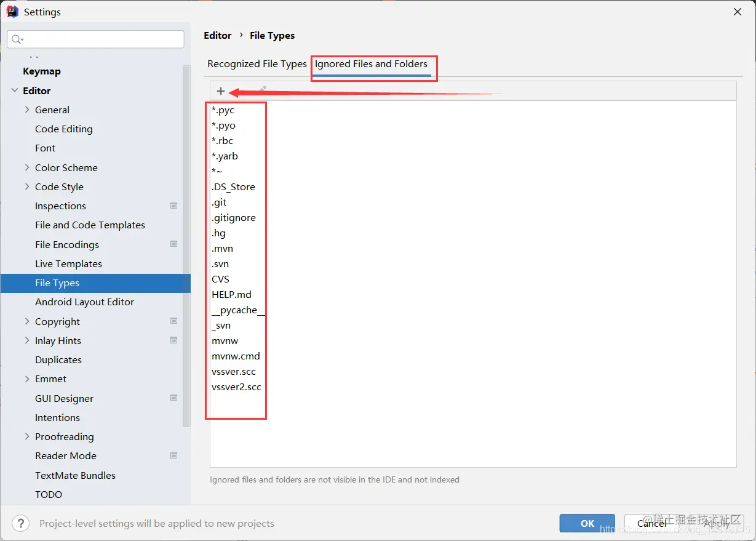Click project-level icon beside File Encodings
Viewport: 756px width, 541px height.
point(174,244)
